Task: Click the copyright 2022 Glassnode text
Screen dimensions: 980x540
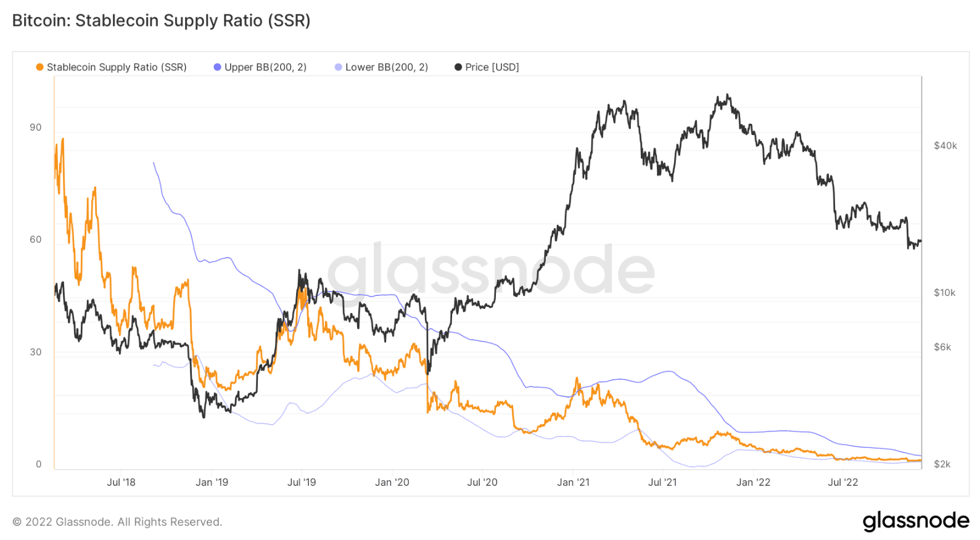Action: tap(117, 522)
